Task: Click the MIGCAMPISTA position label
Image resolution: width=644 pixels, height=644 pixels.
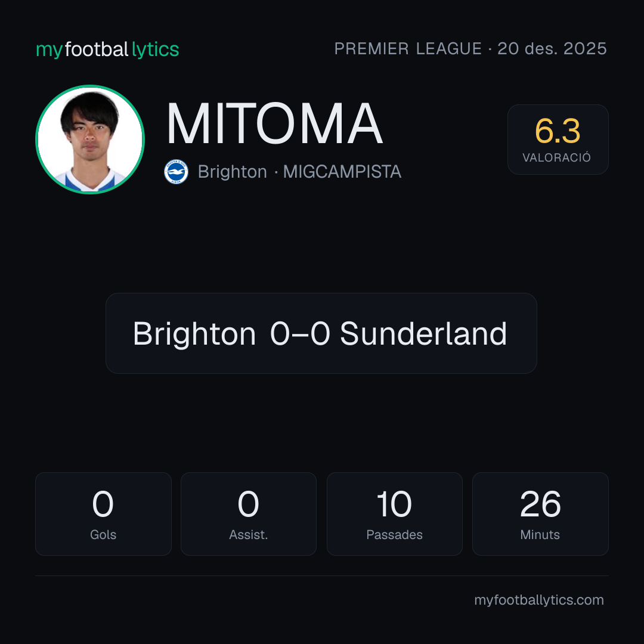Action: (342, 172)
